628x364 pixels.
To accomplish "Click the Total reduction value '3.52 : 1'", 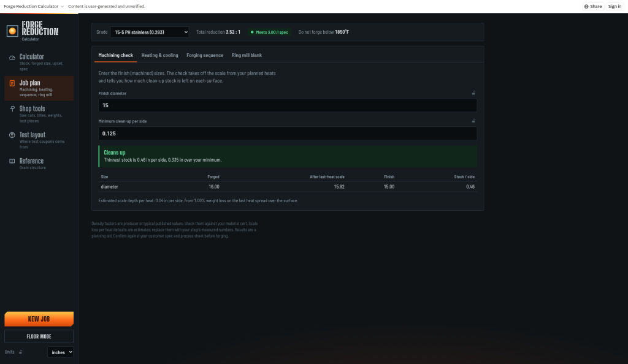I will [x=233, y=32].
